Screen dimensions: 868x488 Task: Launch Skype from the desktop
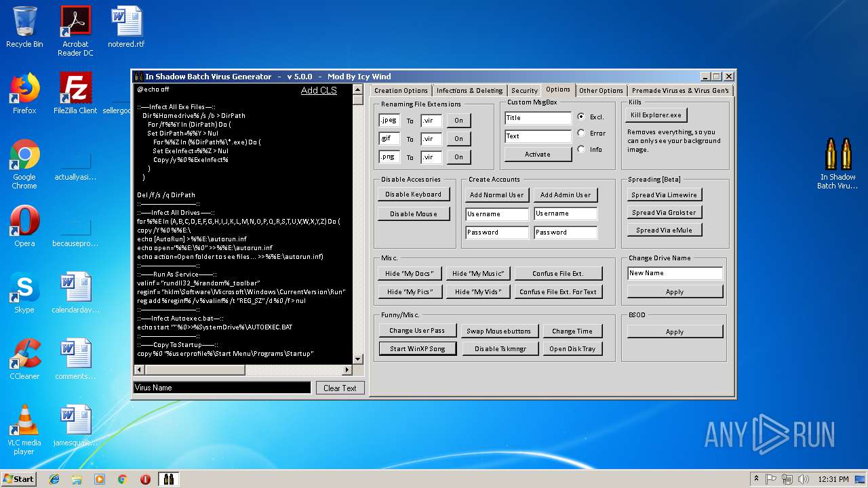pyautogui.click(x=24, y=293)
